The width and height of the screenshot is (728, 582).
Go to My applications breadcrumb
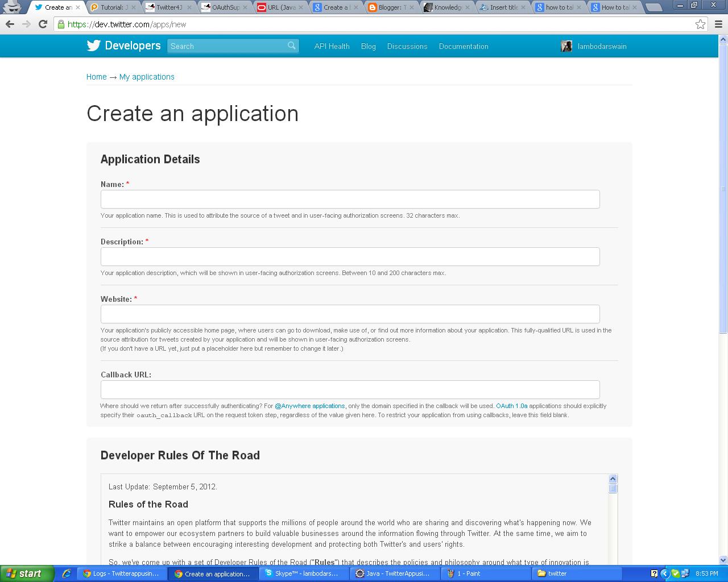[147, 77]
